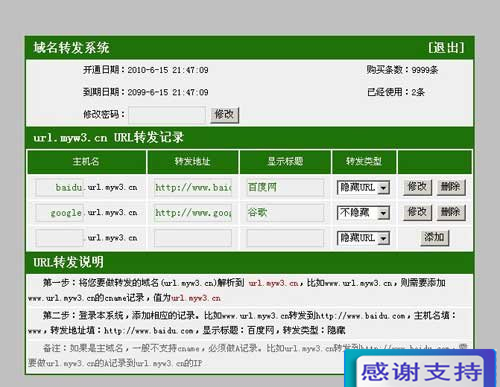
Task: Click 删除 button in the google row
Action: [x=451, y=212]
